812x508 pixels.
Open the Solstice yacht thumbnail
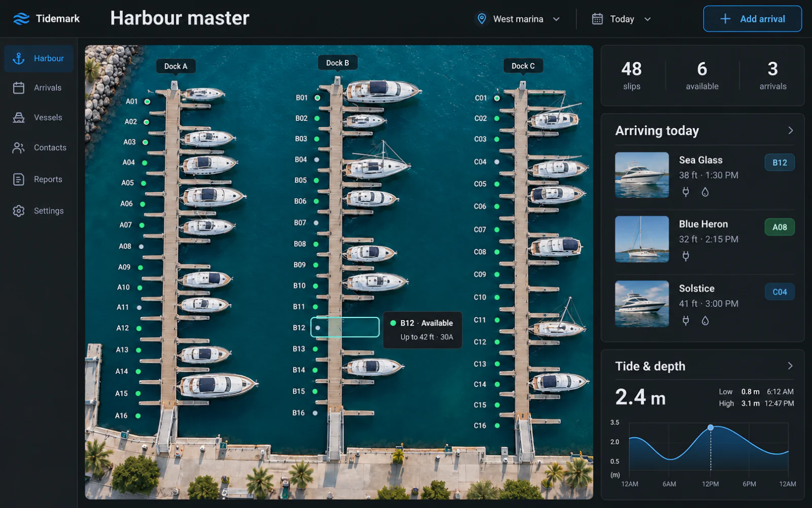642,304
